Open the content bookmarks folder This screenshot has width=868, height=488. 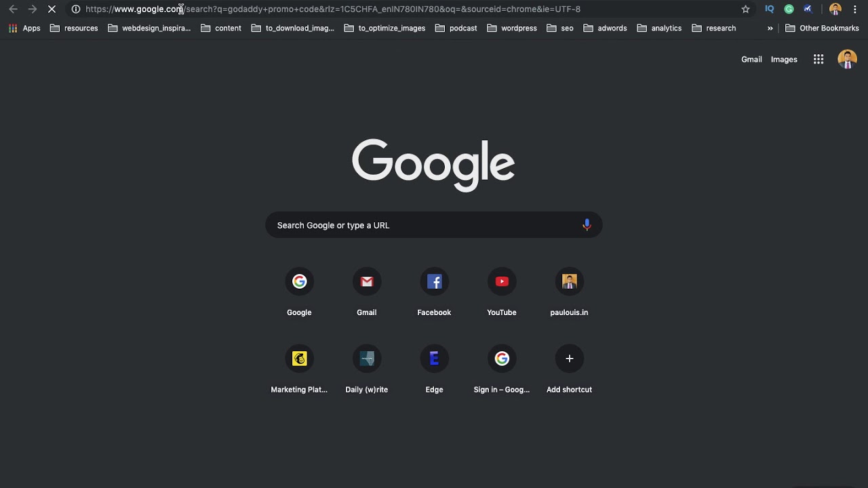[x=221, y=28]
